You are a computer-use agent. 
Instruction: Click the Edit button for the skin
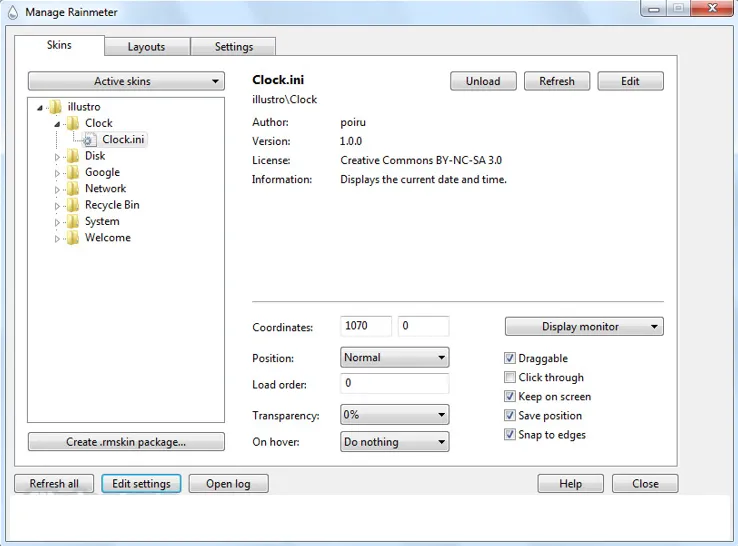click(630, 81)
